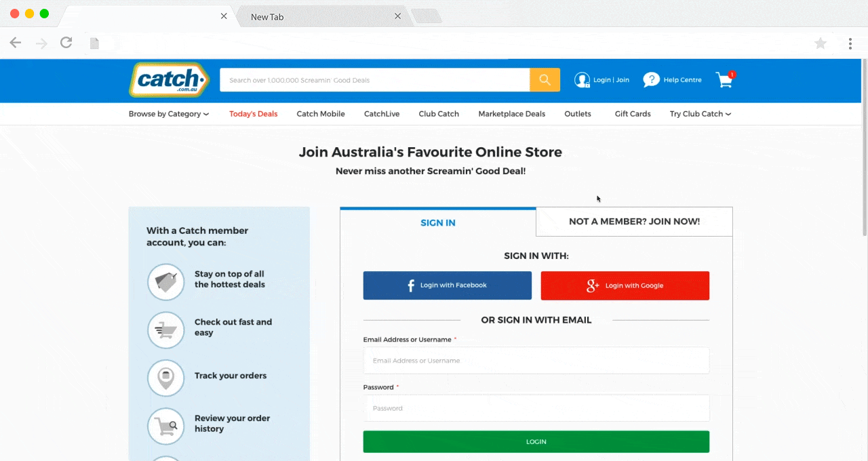Click the 'Check out fast and easy' text
The height and width of the screenshot is (461, 868).
tap(233, 327)
